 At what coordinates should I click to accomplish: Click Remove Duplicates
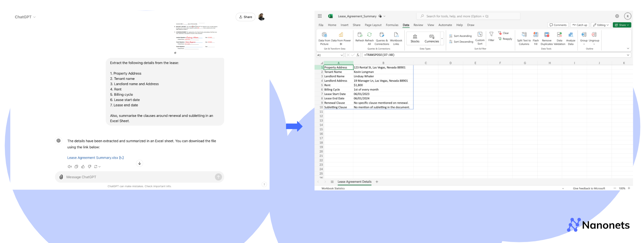pyautogui.click(x=547, y=38)
